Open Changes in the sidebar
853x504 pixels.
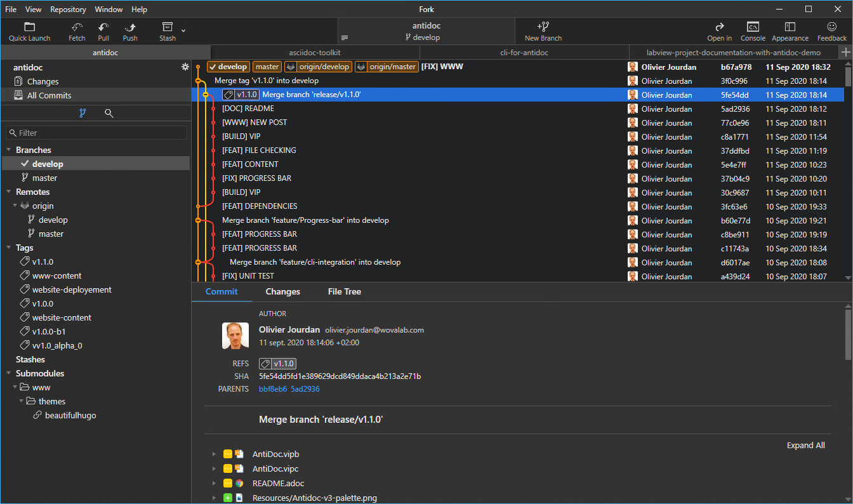click(95, 81)
